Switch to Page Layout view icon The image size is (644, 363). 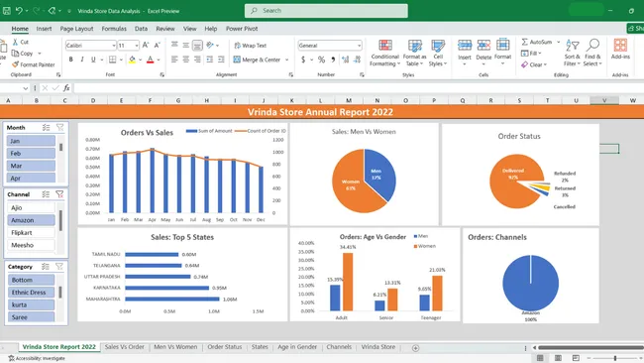point(558,358)
